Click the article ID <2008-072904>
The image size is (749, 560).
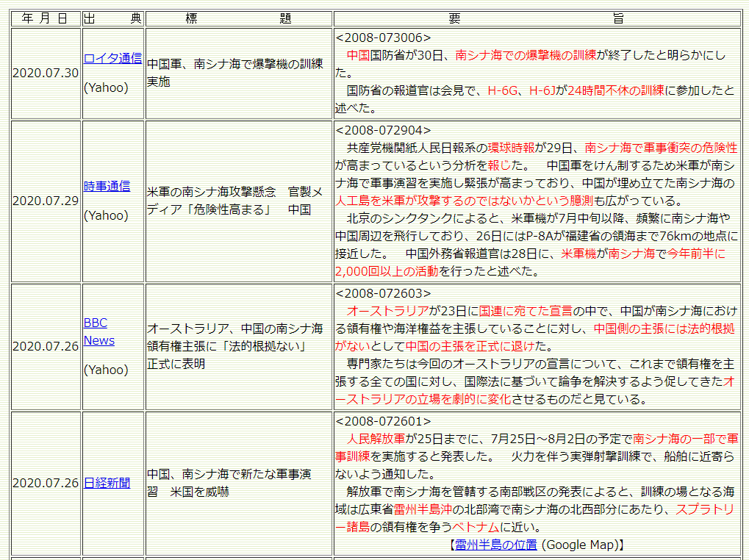click(383, 130)
